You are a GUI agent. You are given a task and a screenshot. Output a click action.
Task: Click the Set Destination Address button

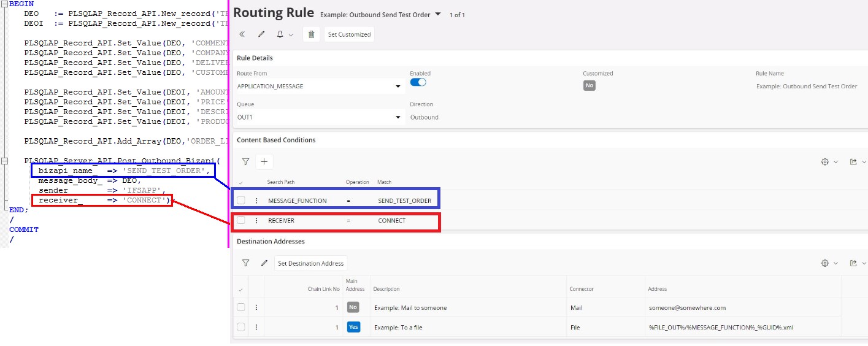pos(310,263)
